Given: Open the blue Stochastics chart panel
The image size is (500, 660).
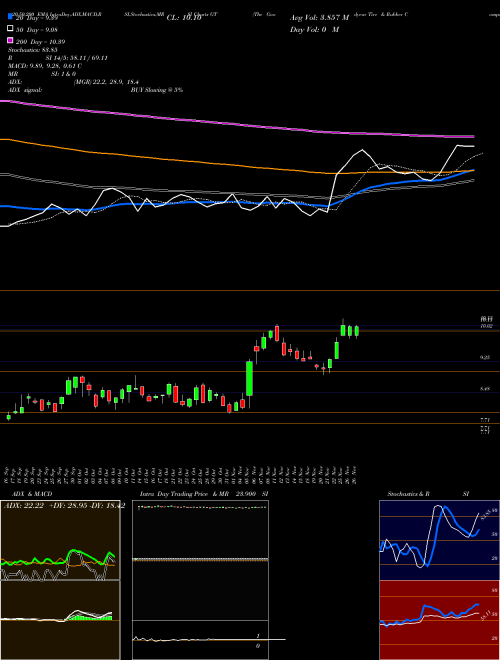Looking at the screenshot, I should click(x=439, y=540).
